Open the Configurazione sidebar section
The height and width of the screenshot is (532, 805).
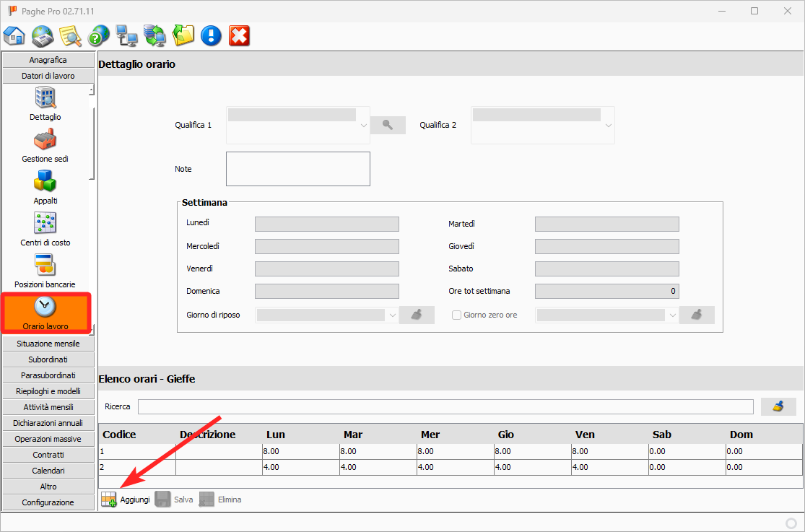point(48,502)
